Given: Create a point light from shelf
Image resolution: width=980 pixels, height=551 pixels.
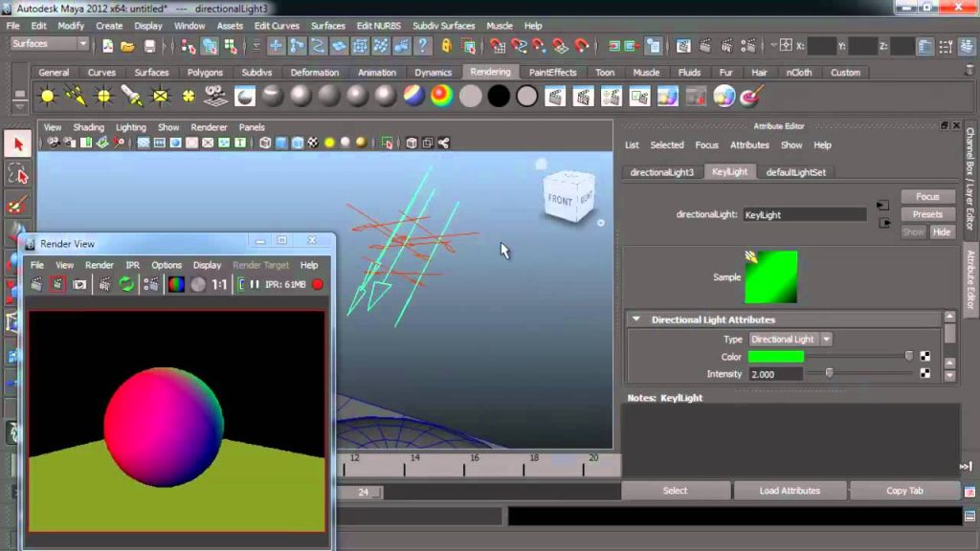Looking at the screenshot, I should pos(103,97).
